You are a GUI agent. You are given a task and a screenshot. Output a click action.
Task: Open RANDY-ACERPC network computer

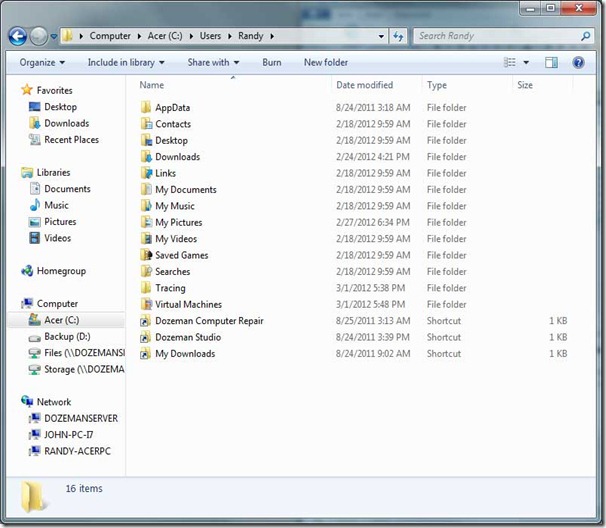[x=77, y=451]
